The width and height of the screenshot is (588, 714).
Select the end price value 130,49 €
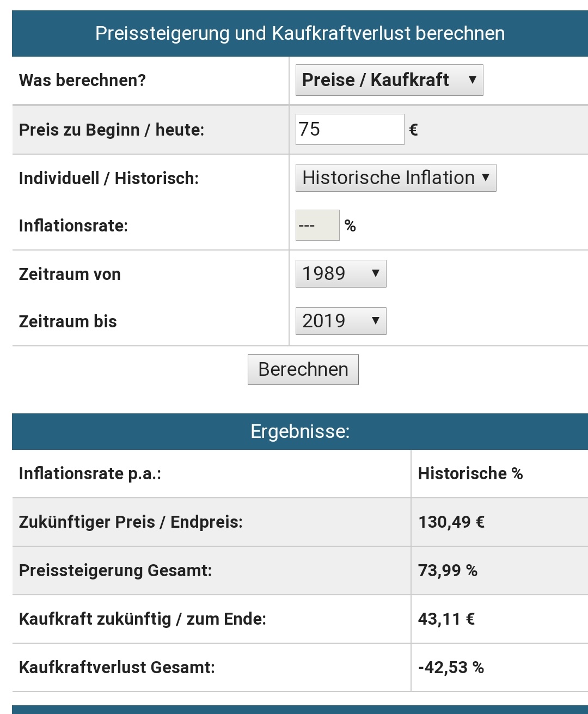pyautogui.click(x=451, y=522)
